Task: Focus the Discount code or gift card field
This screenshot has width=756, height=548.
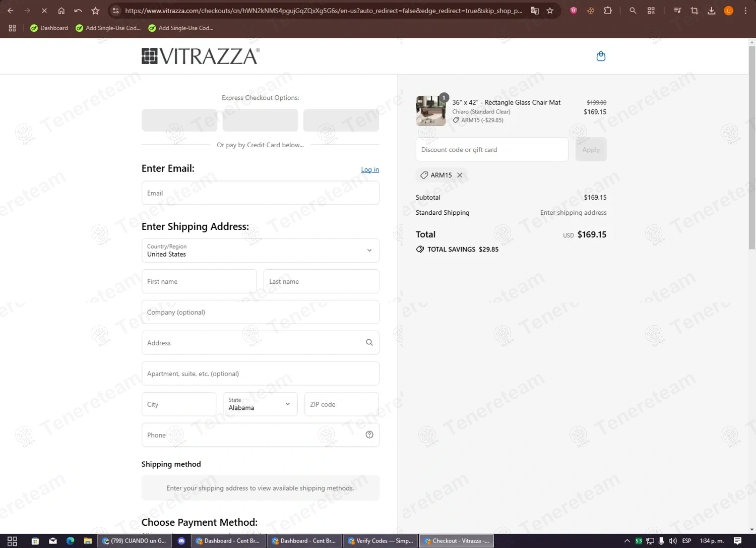Action: (x=492, y=150)
